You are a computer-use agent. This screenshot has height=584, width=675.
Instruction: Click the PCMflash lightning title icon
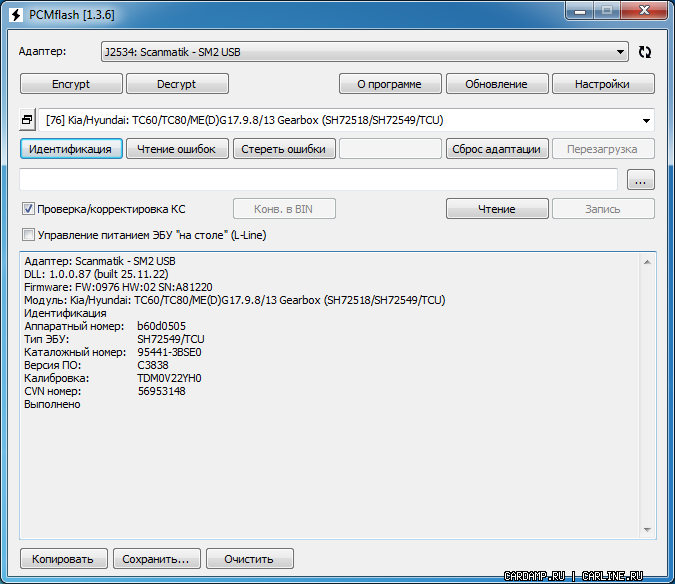tap(16, 15)
